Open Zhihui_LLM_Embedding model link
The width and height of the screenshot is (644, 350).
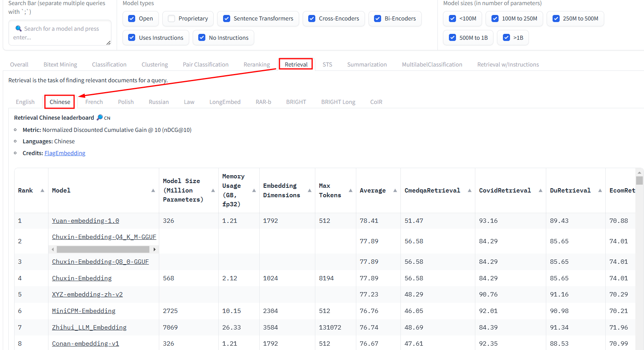[89, 328]
